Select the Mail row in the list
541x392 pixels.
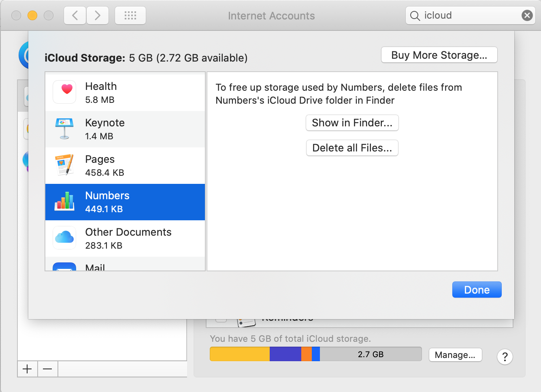125,264
